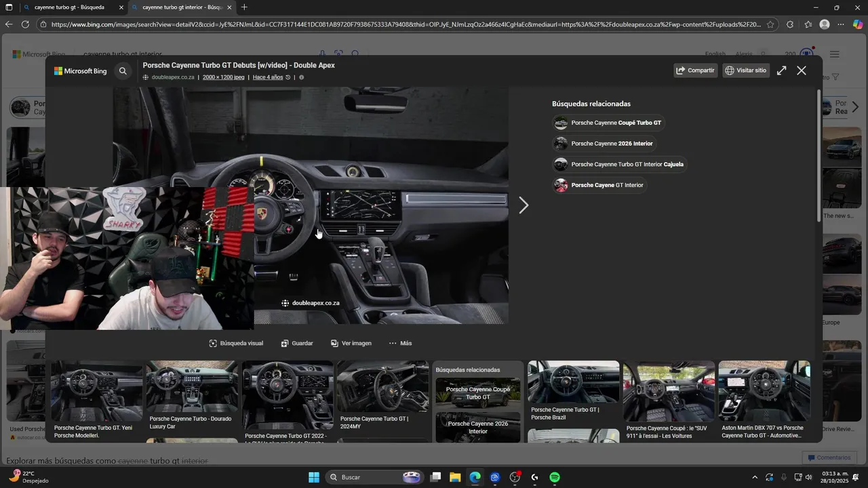Open related tile Porsche Cayenne 2026 Interior

click(x=478, y=427)
